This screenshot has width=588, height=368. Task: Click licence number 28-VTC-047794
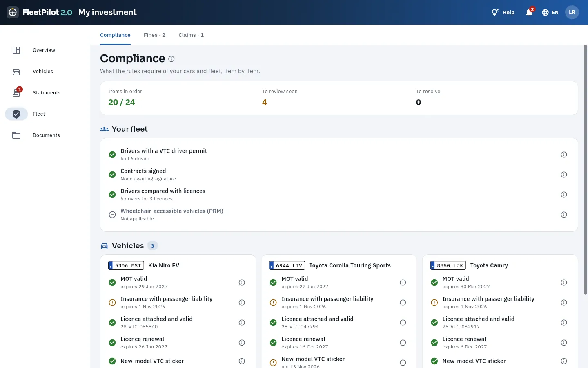pyautogui.click(x=300, y=327)
